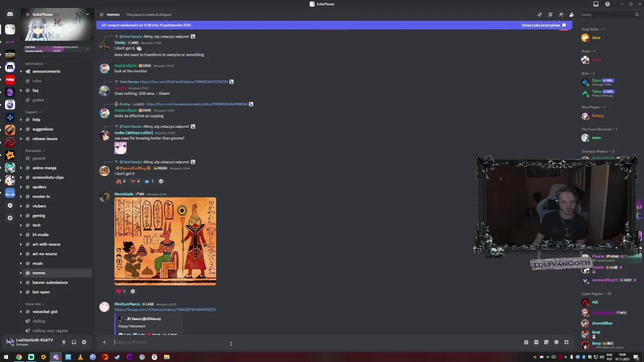644x362 pixels.
Task: Open the white m server icon
Action: [x=10, y=67]
